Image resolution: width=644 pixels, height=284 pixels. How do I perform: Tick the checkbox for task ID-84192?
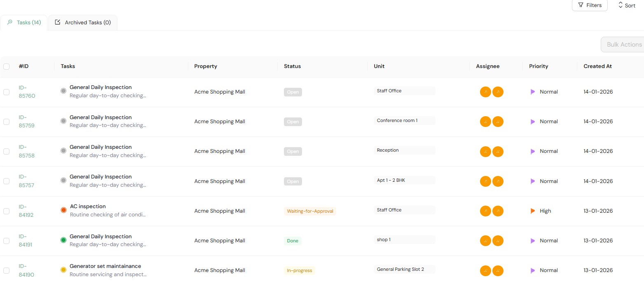click(7, 211)
